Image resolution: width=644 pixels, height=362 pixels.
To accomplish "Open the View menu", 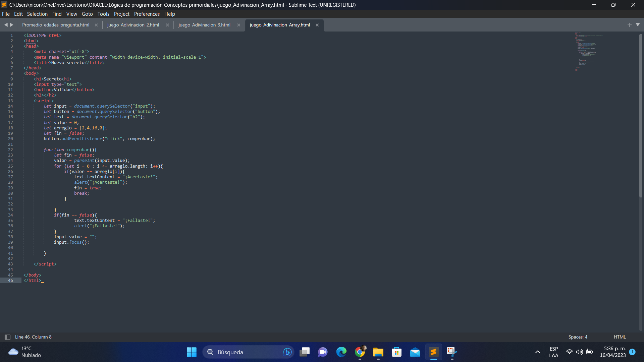I will coord(71,14).
